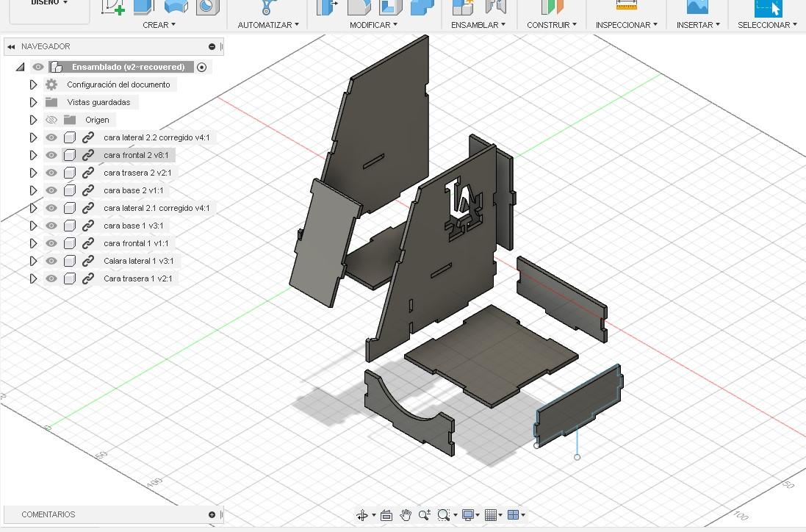This screenshot has height=532, width=806.
Task: Select the Combine tool icon
Action: (422, 7)
